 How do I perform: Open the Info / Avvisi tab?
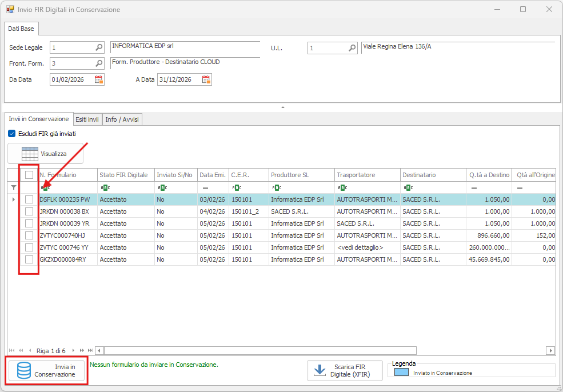(122, 119)
